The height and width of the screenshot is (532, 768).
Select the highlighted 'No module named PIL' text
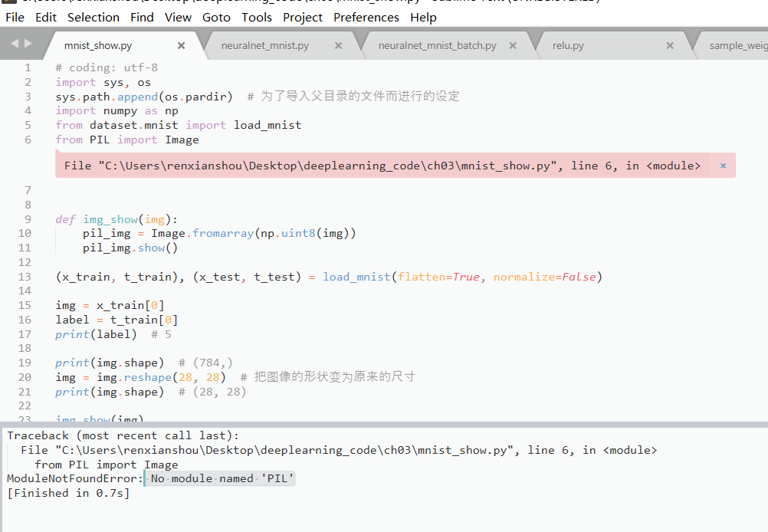pos(220,478)
